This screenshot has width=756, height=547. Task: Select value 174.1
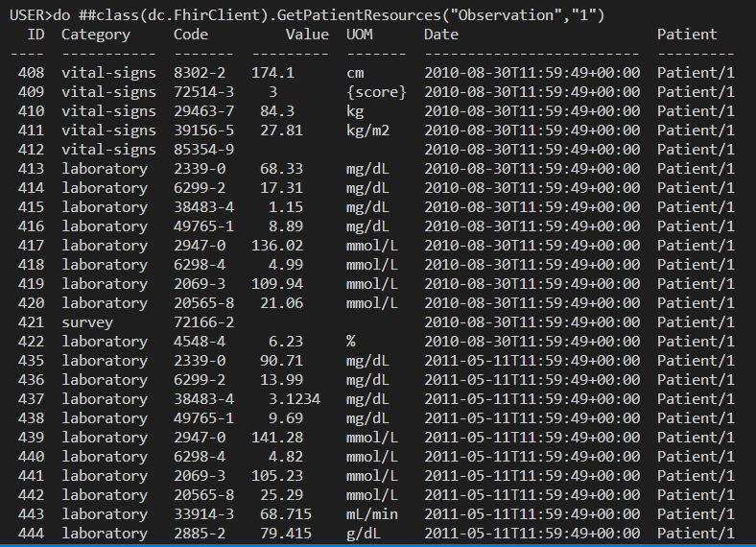click(x=272, y=73)
